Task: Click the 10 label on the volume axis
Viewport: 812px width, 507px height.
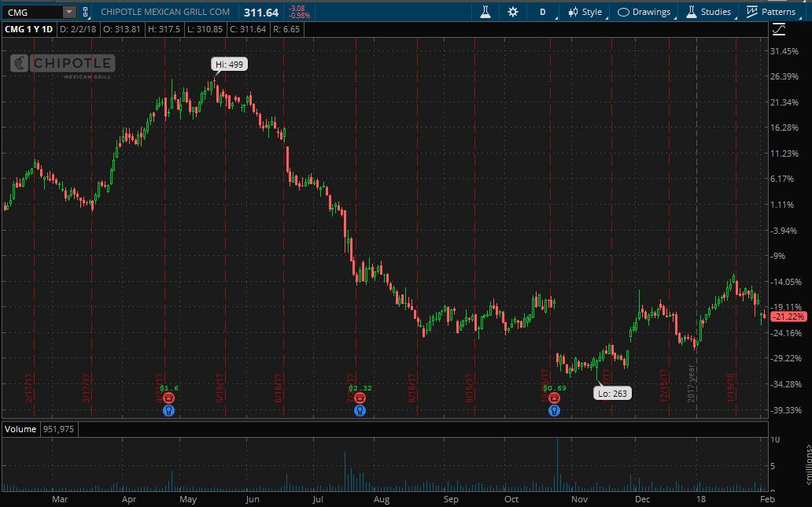Action: [775, 439]
